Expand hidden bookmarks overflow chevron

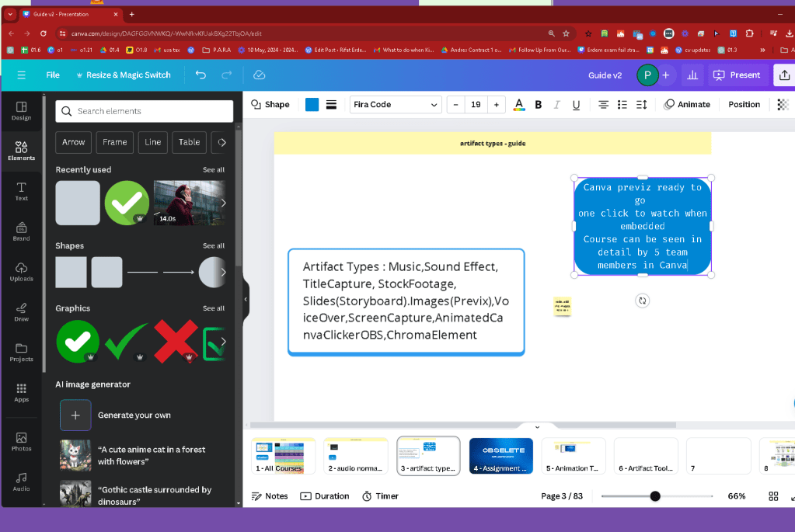[x=762, y=50]
